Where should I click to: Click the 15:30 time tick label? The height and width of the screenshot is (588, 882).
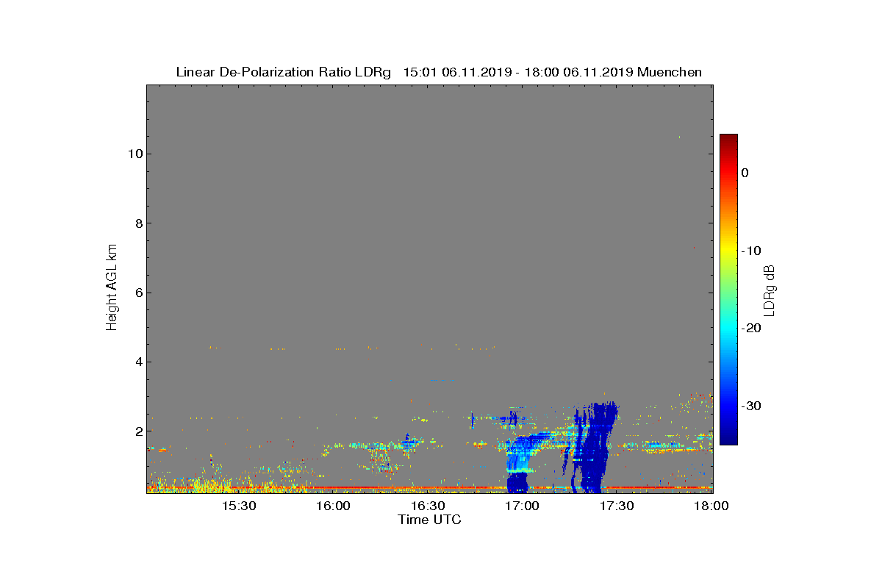pyautogui.click(x=239, y=506)
